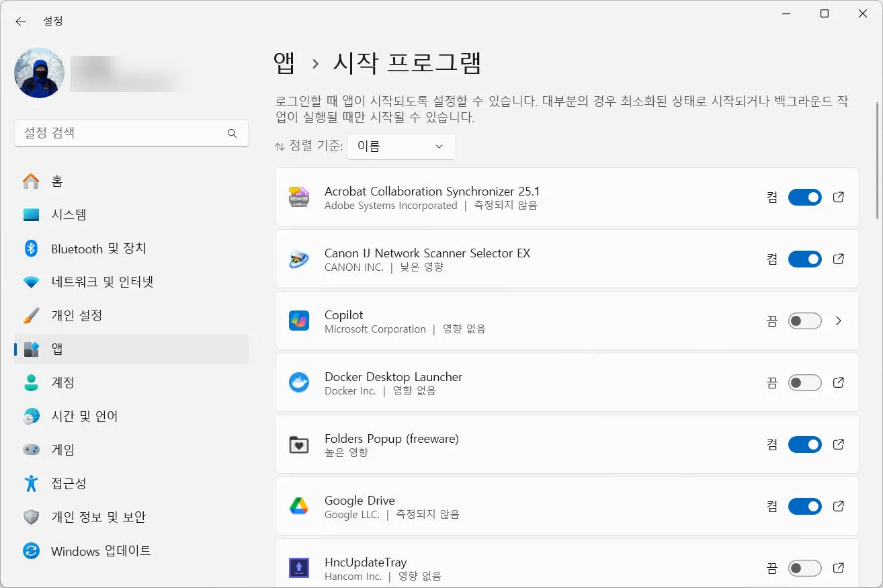Click the 계정 person icon
Image resolution: width=883 pixels, height=588 pixels.
(31, 382)
